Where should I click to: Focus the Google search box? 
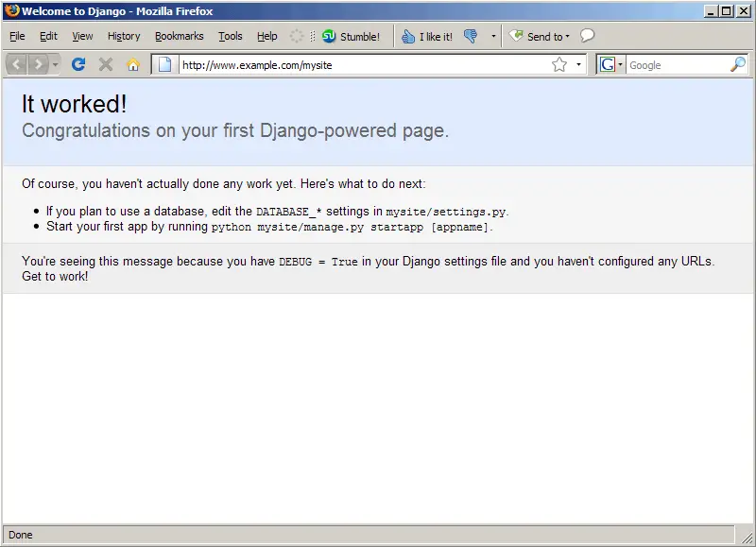pyautogui.click(x=678, y=65)
